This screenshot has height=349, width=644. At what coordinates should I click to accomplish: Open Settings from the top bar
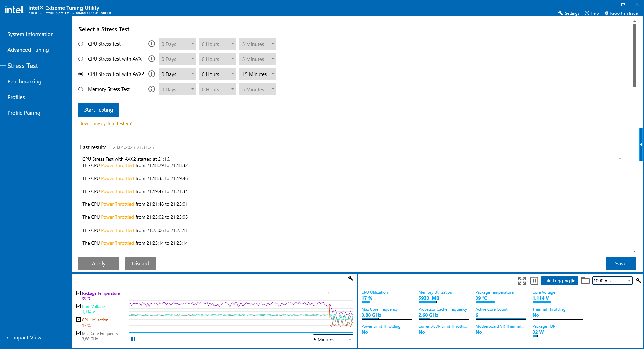pyautogui.click(x=569, y=13)
